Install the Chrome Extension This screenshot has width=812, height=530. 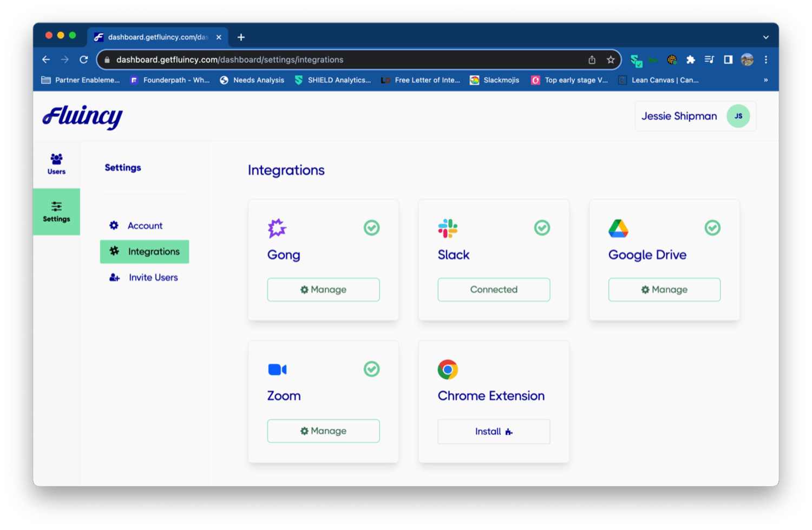[494, 431]
